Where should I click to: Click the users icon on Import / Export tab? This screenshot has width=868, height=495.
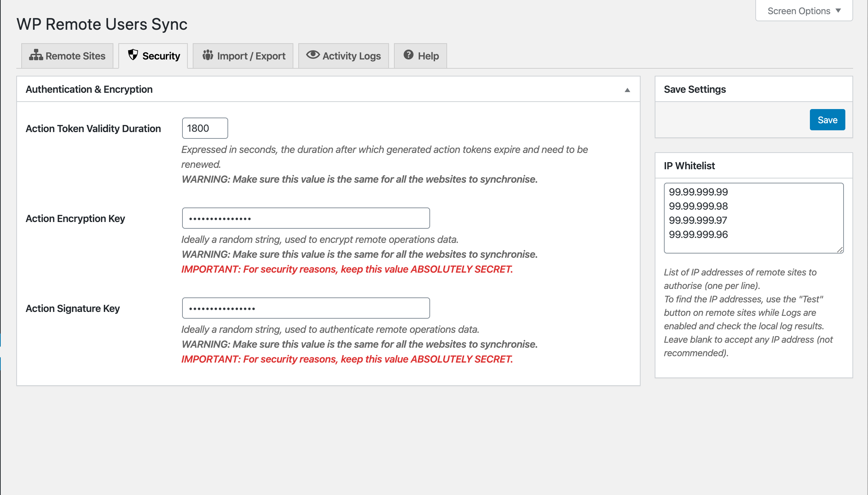[208, 55]
